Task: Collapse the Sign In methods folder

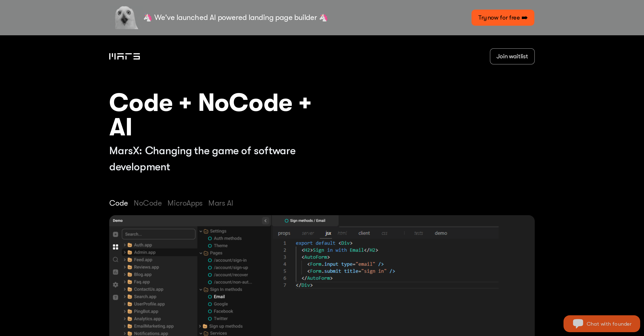Action: [200, 289]
